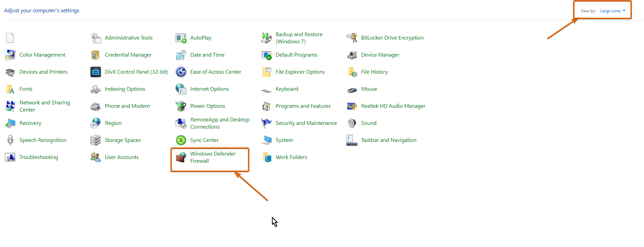644x247 pixels.
Task: Click the Default Programs icon
Action: [x=266, y=55]
